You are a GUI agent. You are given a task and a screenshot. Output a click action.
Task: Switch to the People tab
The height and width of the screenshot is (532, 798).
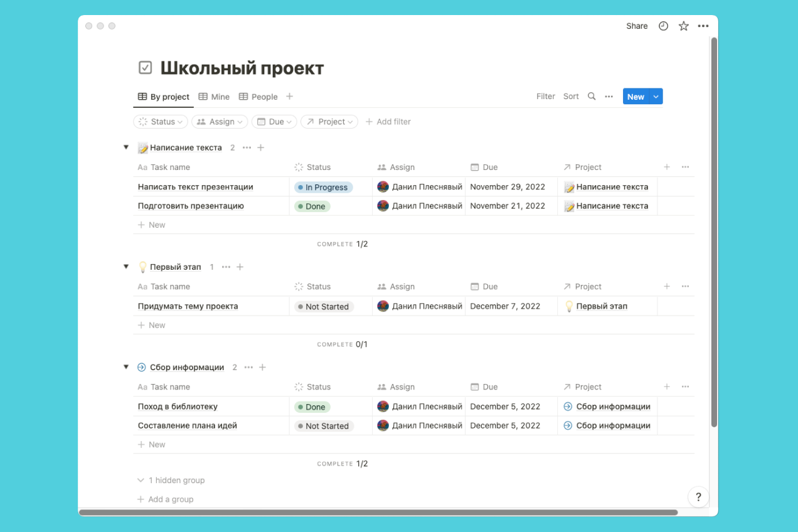[x=258, y=97]
